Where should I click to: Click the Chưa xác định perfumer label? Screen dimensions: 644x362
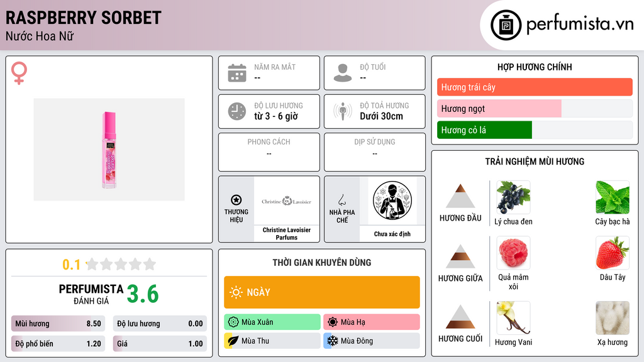point(392,234)
